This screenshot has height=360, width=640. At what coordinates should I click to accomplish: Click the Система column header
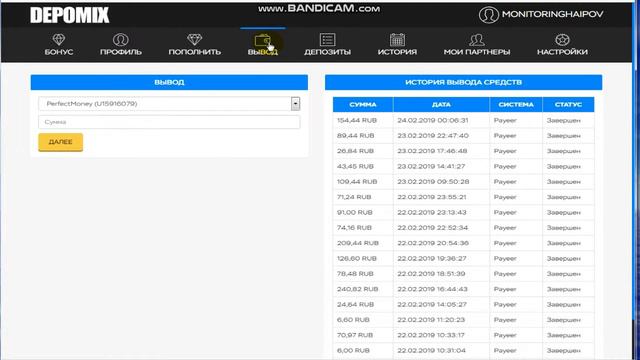coord(516,104)
